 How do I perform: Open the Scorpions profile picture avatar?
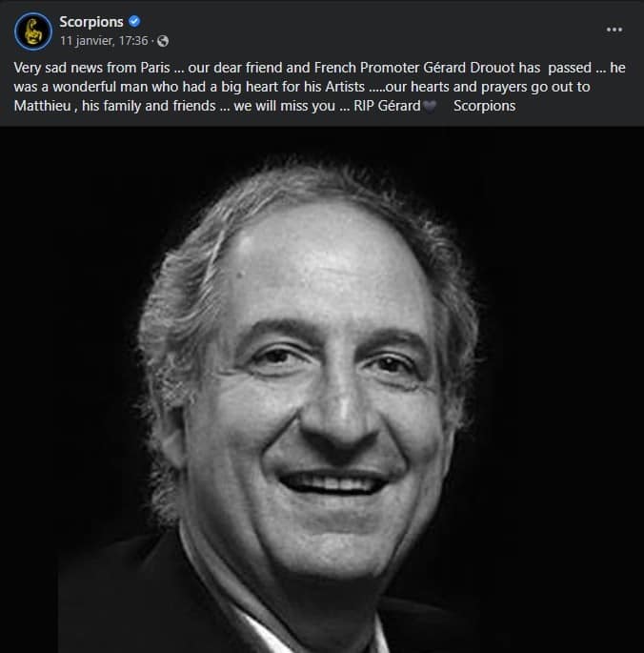pyautogui.click(x=33, y=31)
